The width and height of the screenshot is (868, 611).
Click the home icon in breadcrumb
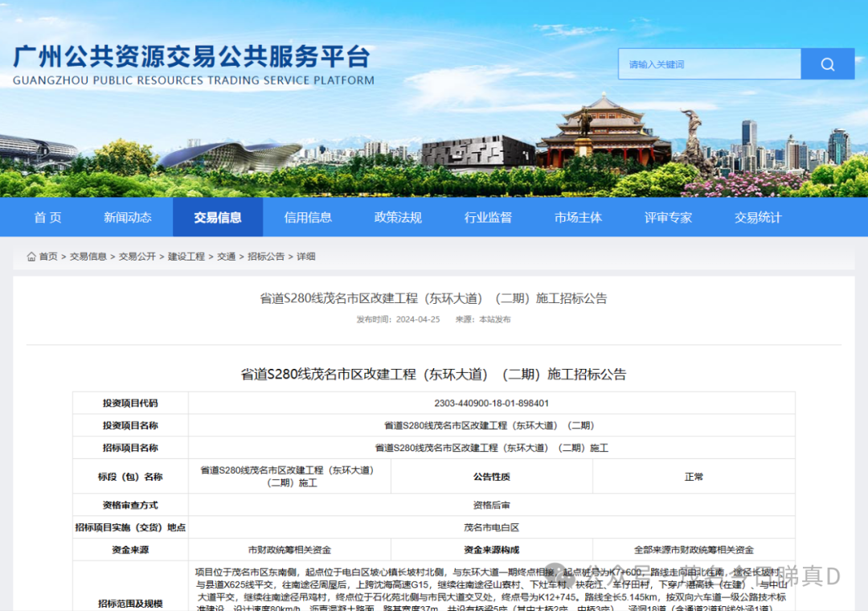[31, 256]
